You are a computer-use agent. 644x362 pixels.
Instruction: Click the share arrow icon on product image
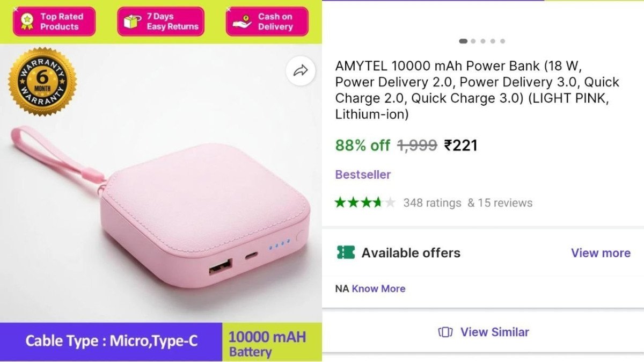(x=301, y=70)
